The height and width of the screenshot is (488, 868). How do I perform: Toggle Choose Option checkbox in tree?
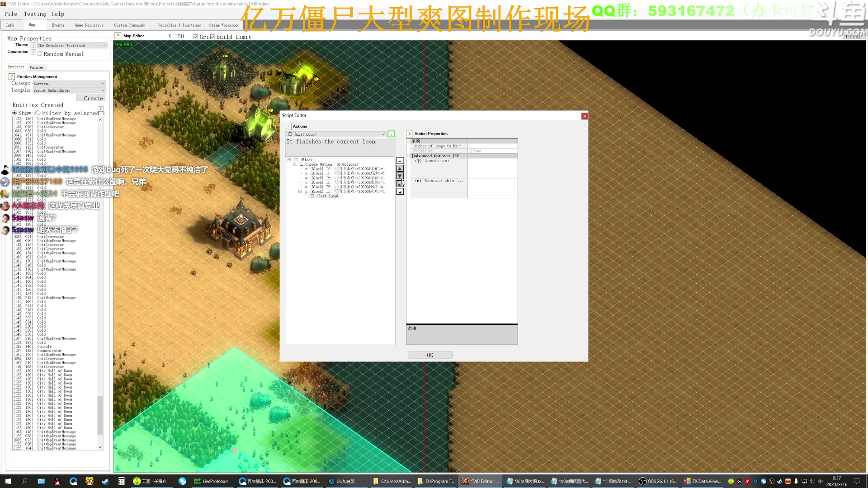(x=302, y=164)
